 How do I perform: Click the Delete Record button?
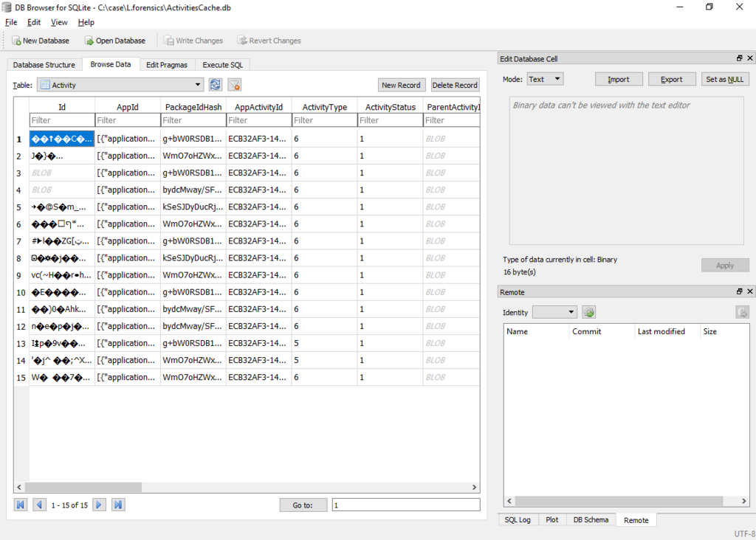click(x=455, y=85)
